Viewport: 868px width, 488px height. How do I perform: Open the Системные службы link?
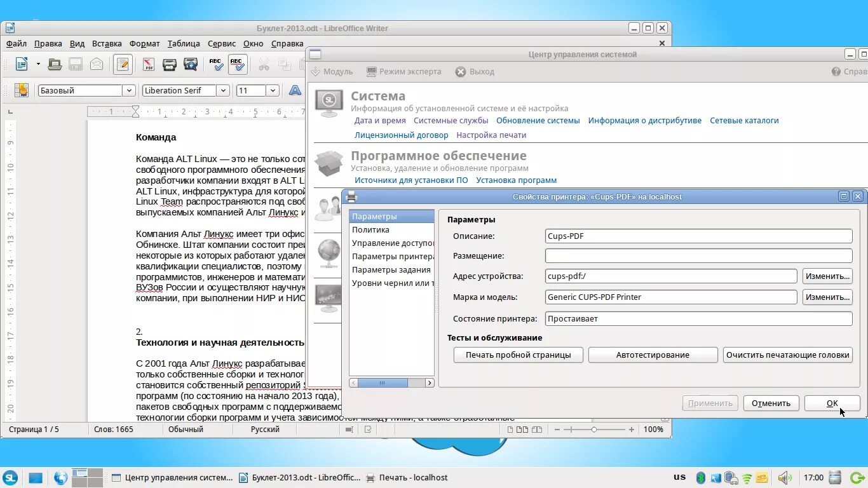pos(451,121)
